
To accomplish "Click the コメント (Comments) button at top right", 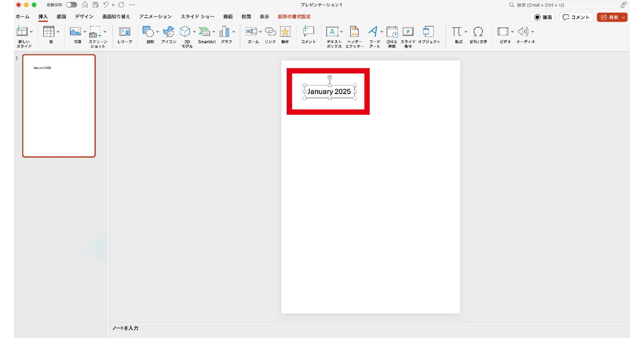I will (x=576, y=17).
